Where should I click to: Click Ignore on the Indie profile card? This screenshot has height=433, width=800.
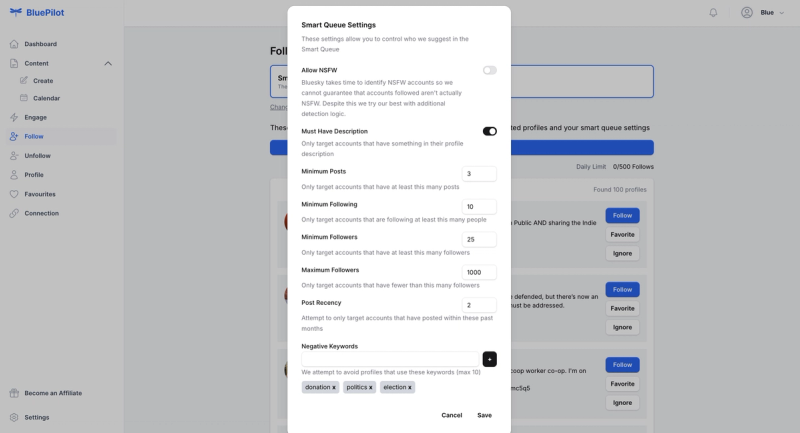[x=622, y=253]
